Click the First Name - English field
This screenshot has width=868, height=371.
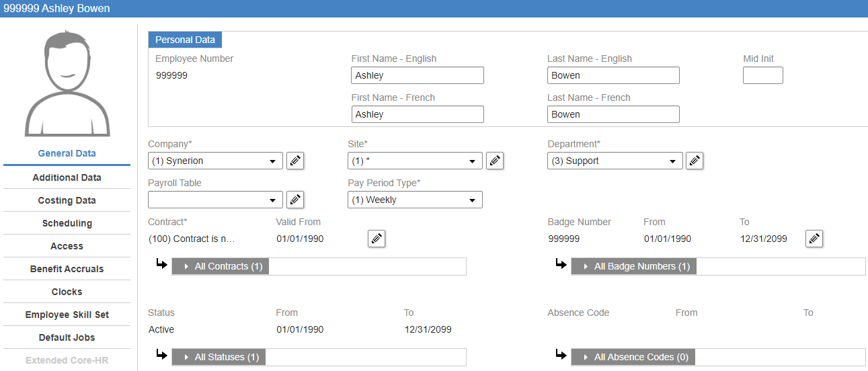[417, 75]
